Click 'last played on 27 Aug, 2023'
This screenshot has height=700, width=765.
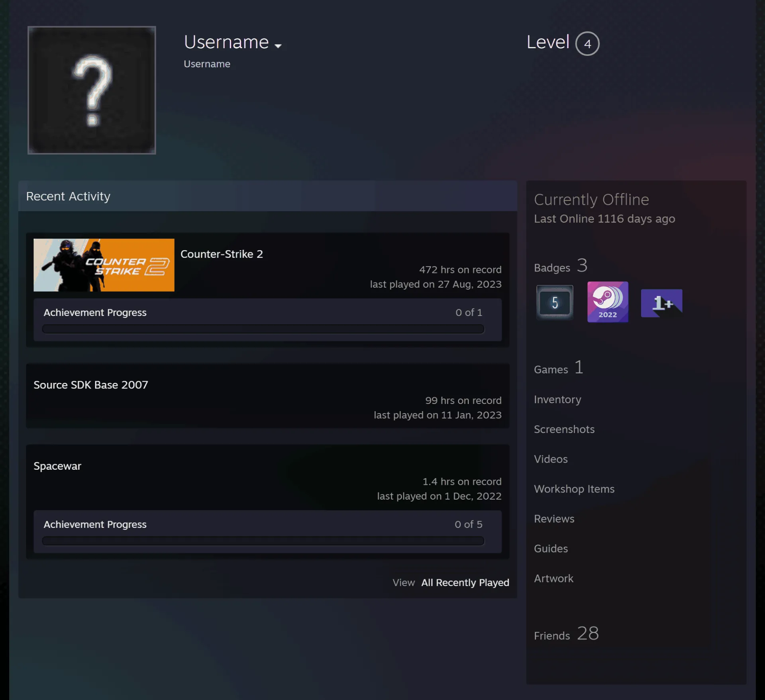click(x=436, y=284)
